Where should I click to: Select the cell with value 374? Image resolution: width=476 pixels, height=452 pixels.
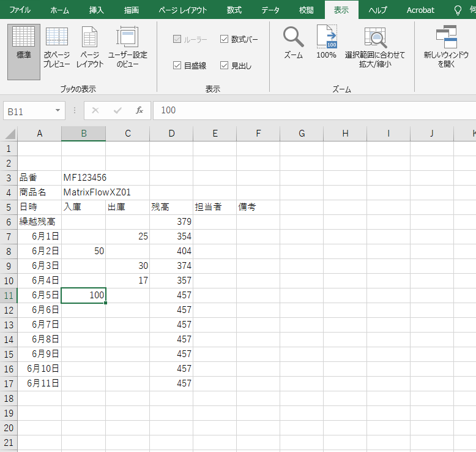tap(171, 266)
